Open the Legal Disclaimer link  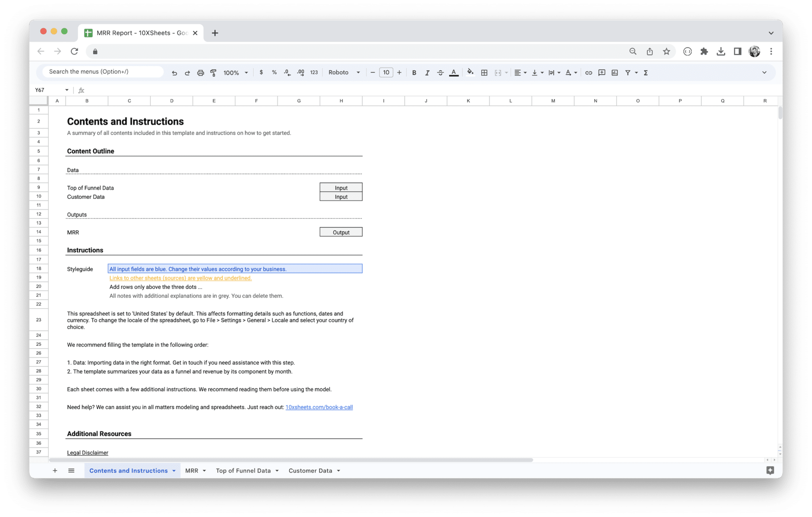click(x=87, y=452)
